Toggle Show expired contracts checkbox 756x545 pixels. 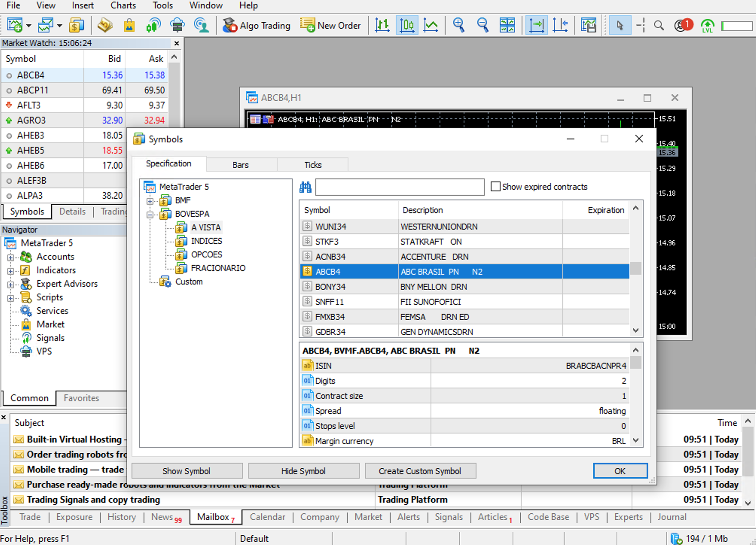point(496,187)
